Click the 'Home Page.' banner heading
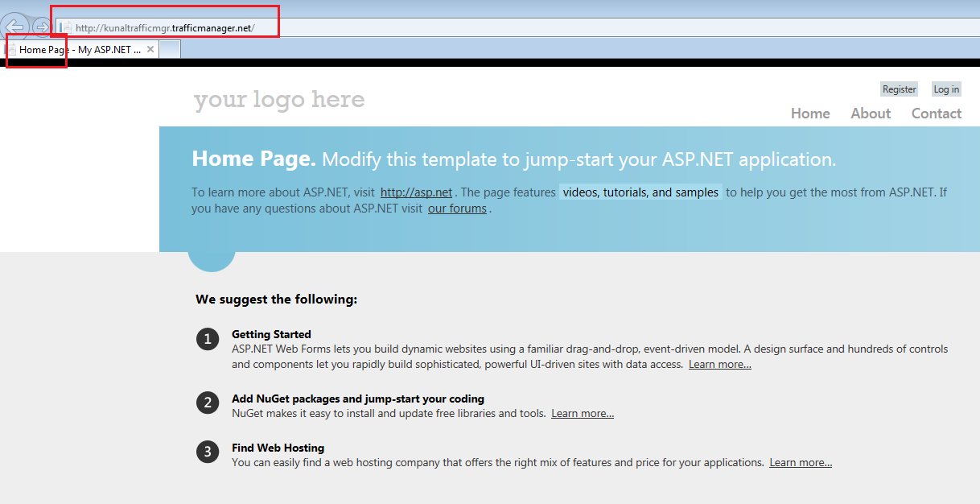The image size is (980, 504). click(x=253, y=159)
